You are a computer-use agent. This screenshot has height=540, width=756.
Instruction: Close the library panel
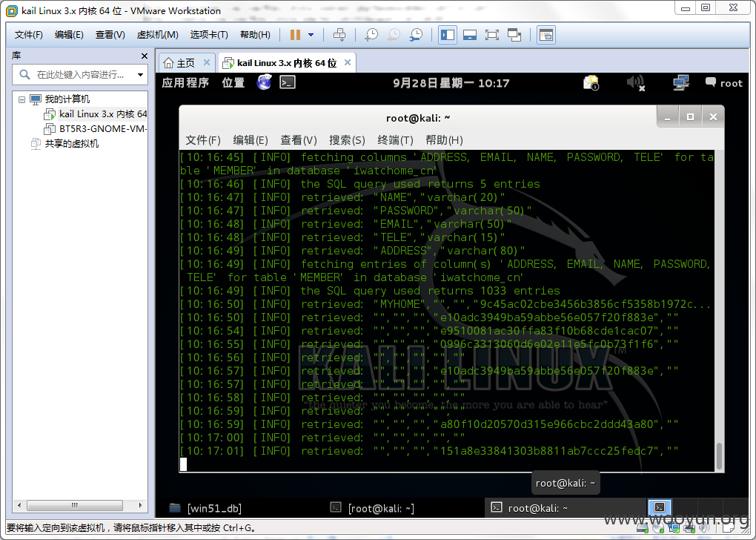click(145, 56)
